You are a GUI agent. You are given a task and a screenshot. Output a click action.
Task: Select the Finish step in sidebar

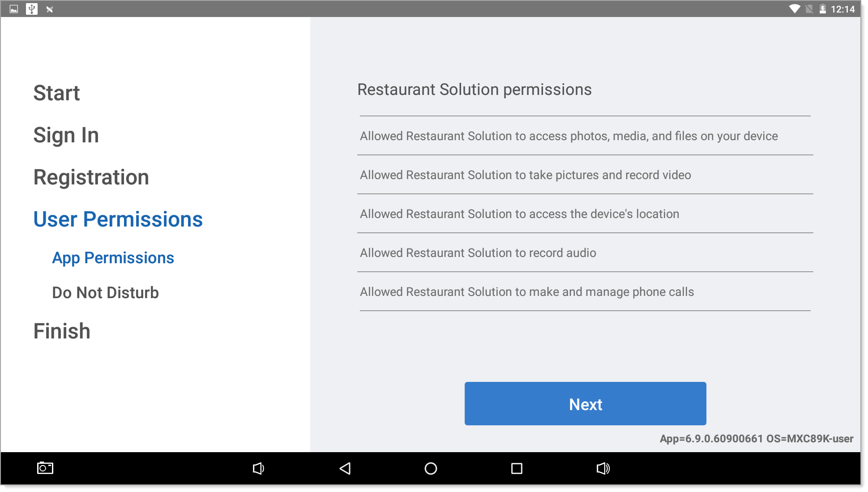click(x=62, y=331)
